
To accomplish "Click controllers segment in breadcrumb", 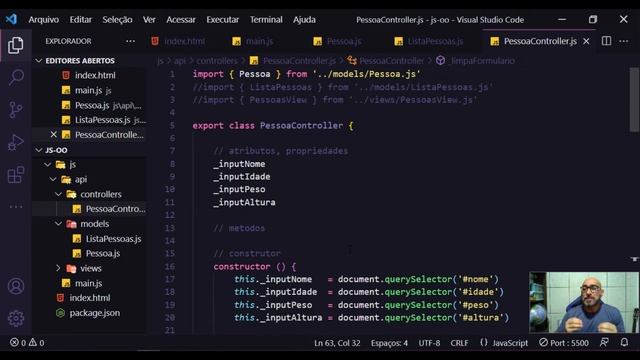I will [x=217, y=61].
